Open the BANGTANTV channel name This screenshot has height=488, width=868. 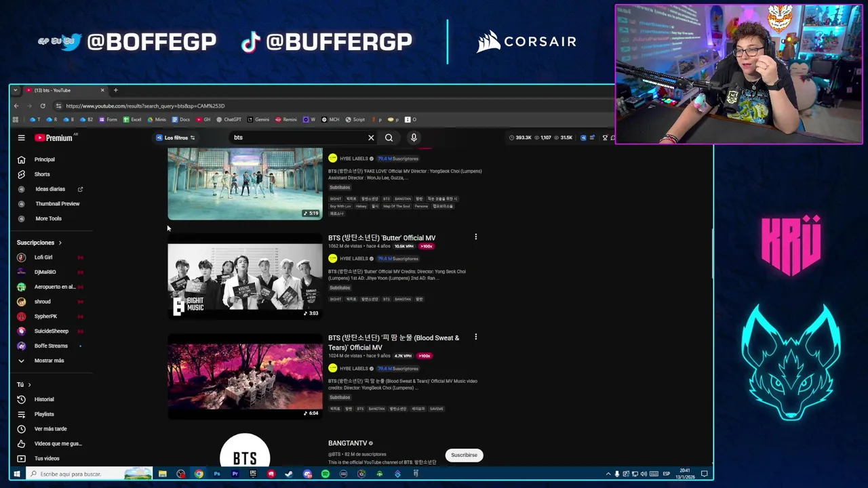pos(347,443)
